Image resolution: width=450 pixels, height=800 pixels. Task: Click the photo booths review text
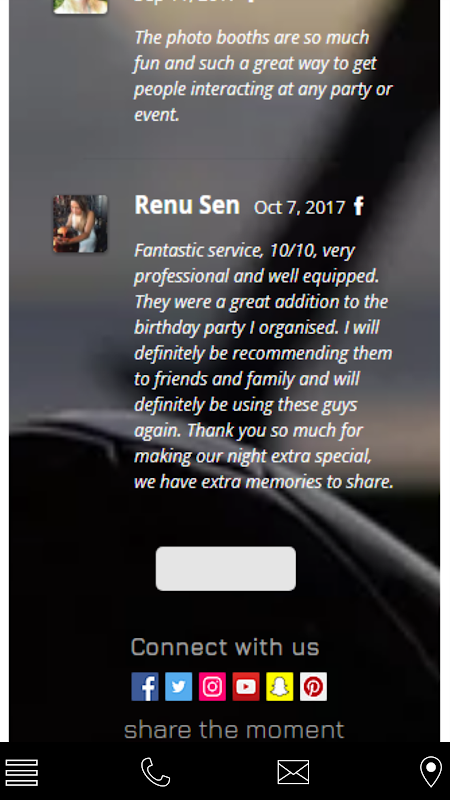(x=263, y=76)
